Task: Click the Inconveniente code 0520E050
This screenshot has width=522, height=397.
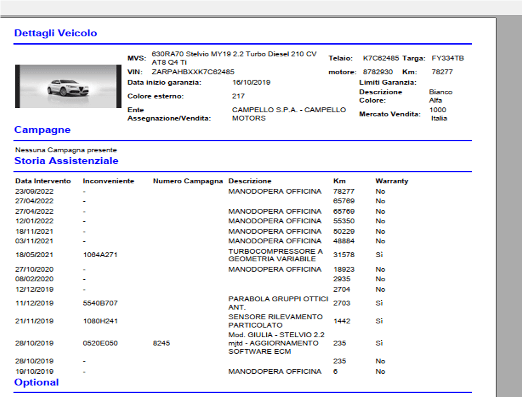Action: (100, 343)
